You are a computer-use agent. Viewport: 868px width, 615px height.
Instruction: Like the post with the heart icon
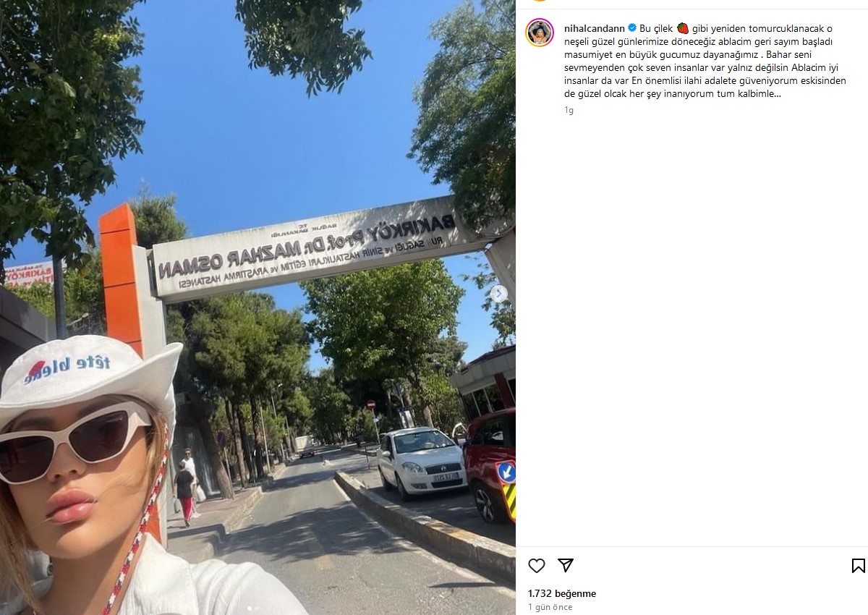tap(536, 566)
